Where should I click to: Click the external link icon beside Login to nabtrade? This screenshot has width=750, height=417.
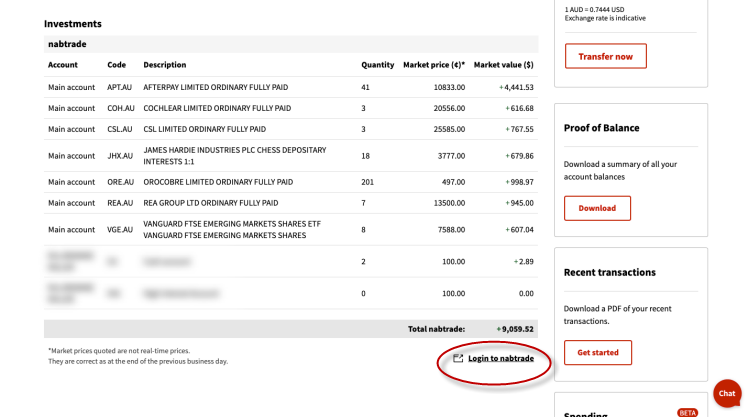pos(458,358)
